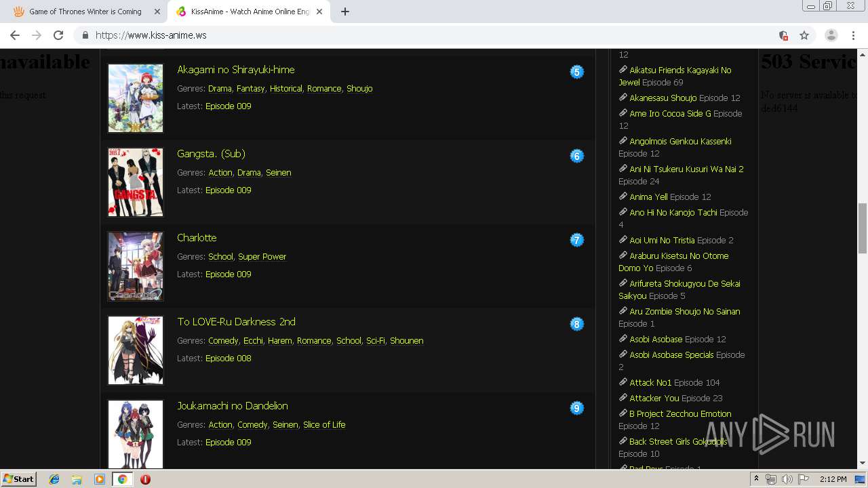Open To LOVE-Ru Darkness 2nd title
The height and width of the screenshot is (488, 868).
point(237,322)
